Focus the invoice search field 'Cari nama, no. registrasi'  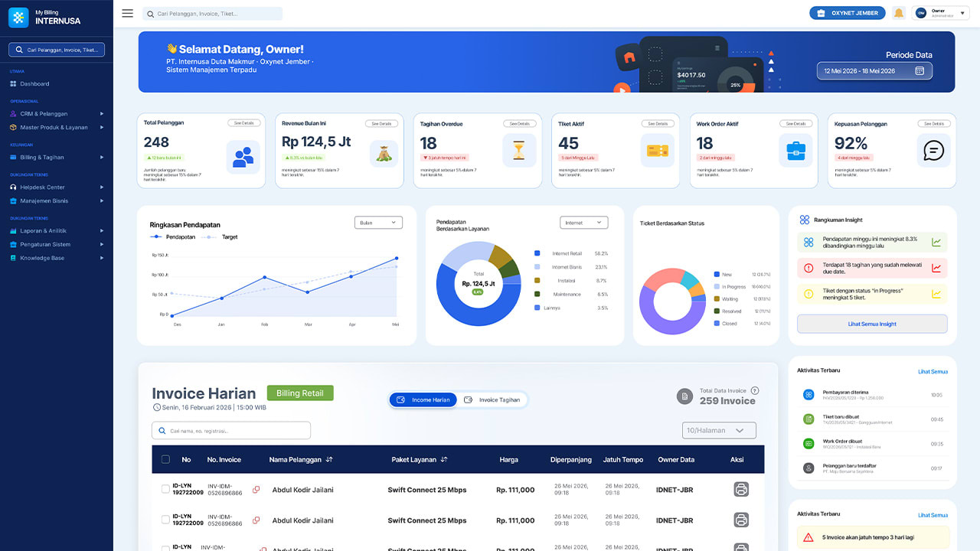[x=231, y=431]
